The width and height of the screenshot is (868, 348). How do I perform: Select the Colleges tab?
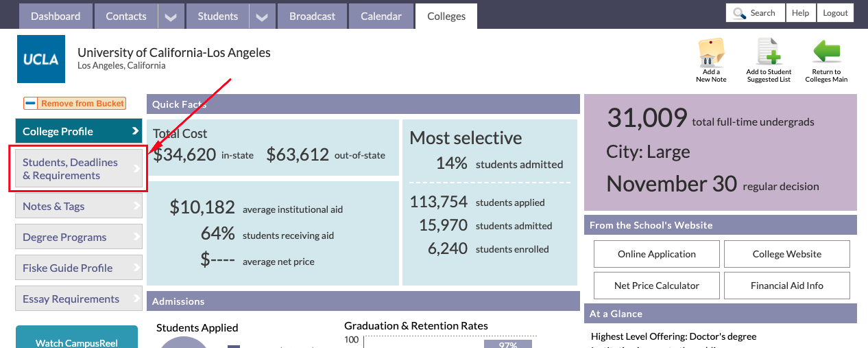tap(446, 16)
